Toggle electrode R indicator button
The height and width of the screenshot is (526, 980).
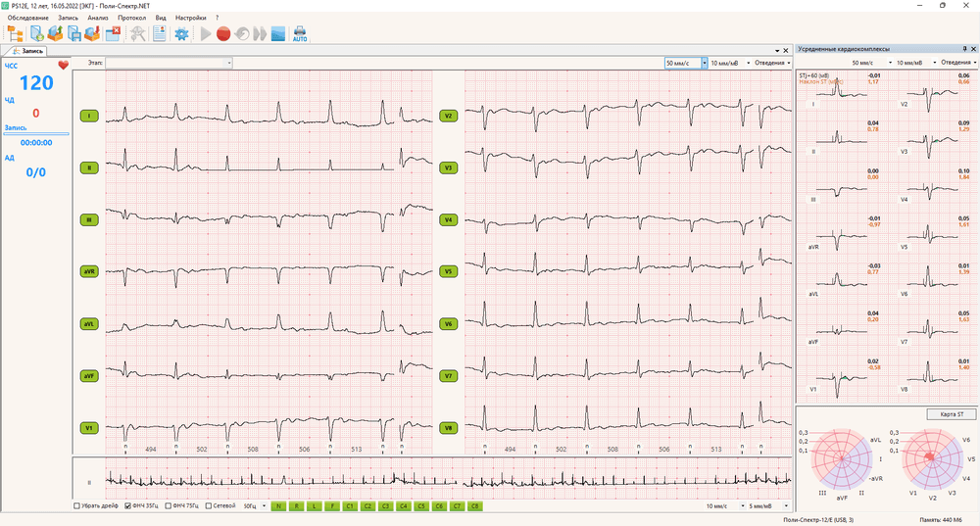296,506
